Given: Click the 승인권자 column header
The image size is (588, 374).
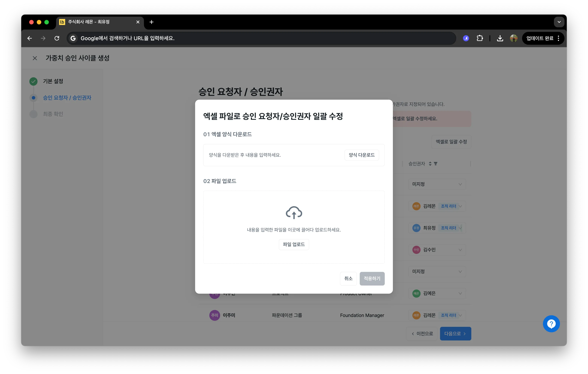Looking at the screenshot, I should (417, 164).
